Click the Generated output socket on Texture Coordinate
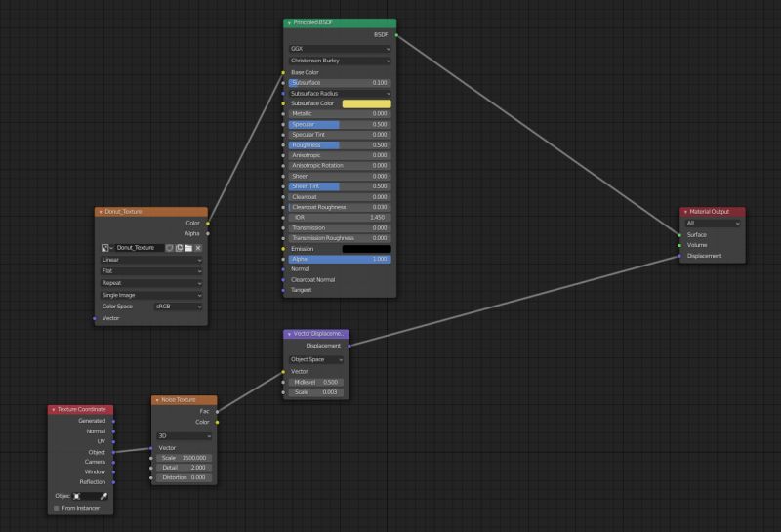Image resolution: width=781 pixels, height=532 pixels. 113,422
